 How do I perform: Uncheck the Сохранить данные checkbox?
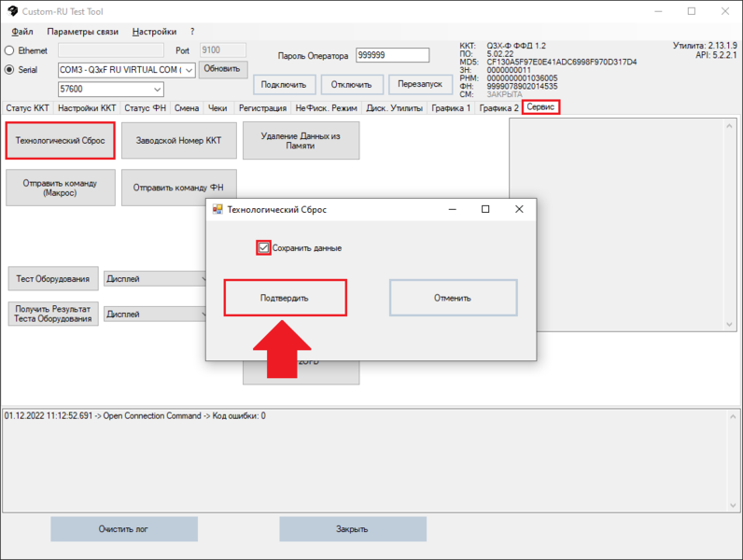click(x=264, y=248)
